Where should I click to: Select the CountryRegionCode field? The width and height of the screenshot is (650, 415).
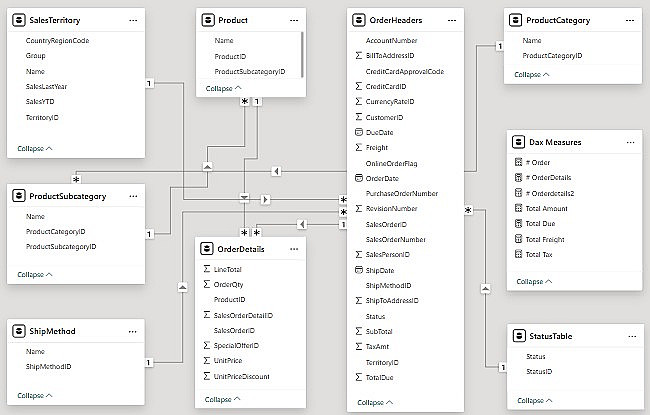coord(57,40)
